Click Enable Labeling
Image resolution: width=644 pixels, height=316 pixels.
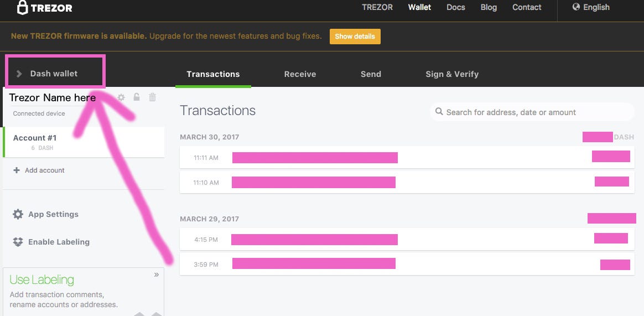[x=51, y=242]
